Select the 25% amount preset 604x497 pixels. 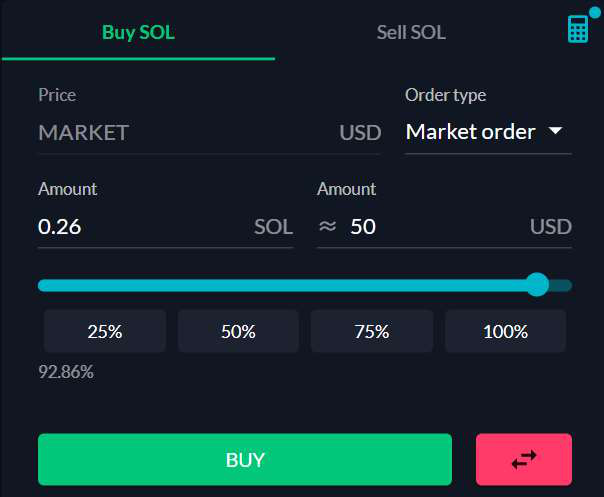tap(105, 331)
